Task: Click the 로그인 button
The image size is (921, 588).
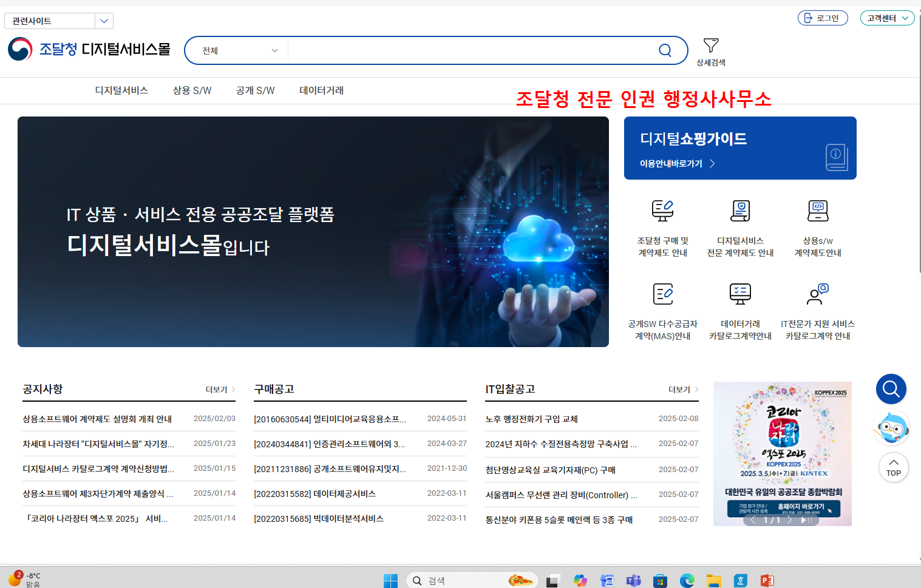Action: 823,18
